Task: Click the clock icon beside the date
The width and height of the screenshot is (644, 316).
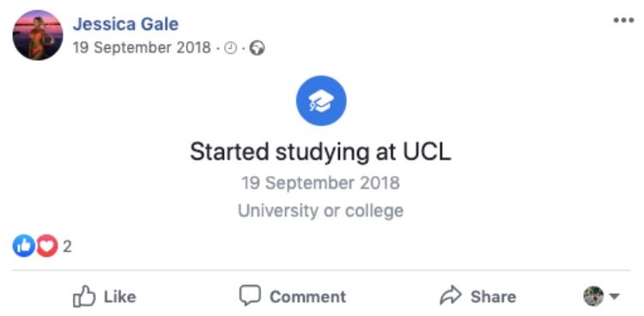Action: coord(231,48)
